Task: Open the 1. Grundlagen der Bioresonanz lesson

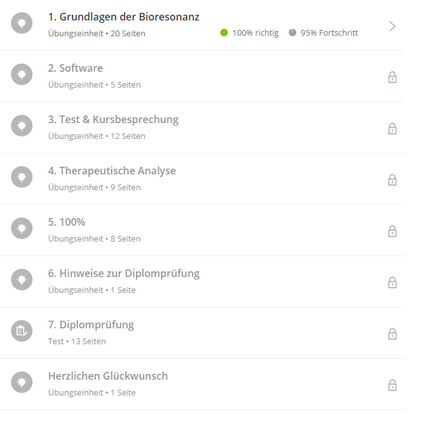Action: tap(124, 17)
